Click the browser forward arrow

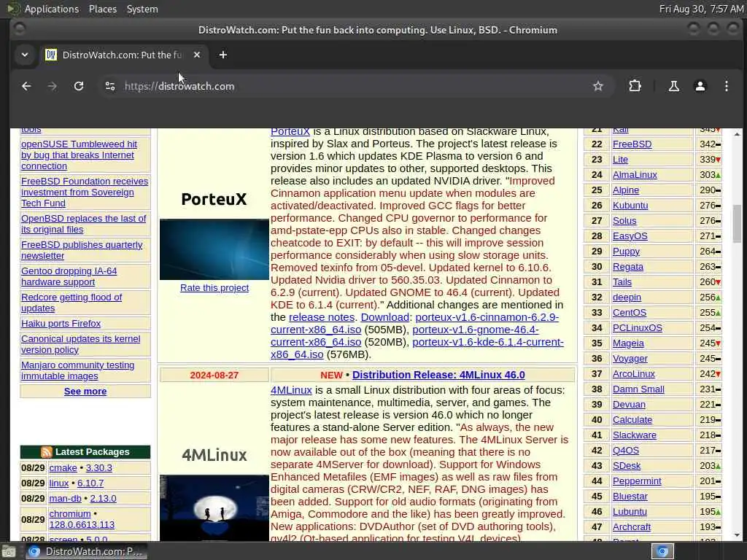pos(53,86)
